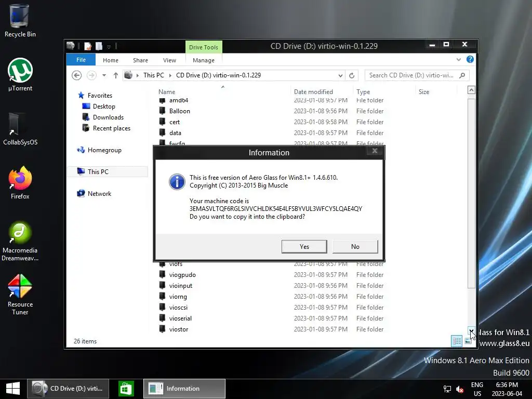Close the Information dialog
This screenshot has width=532, height=399.
[x=375, y=151]
